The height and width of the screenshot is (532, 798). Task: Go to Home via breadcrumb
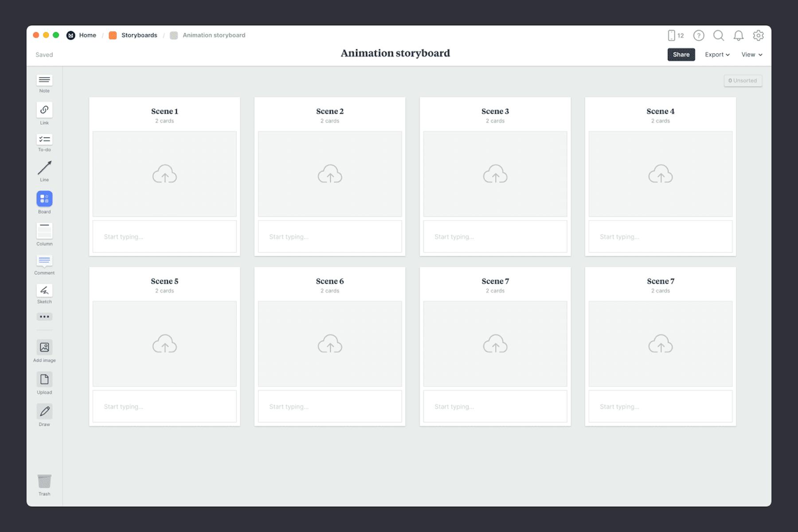(87, 35)
